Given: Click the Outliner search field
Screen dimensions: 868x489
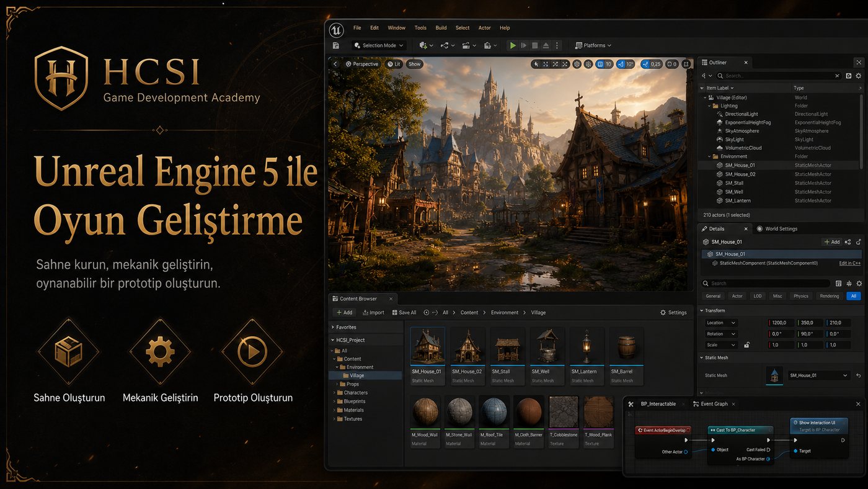Looking at the screenshot, I should tap(780, 76).
